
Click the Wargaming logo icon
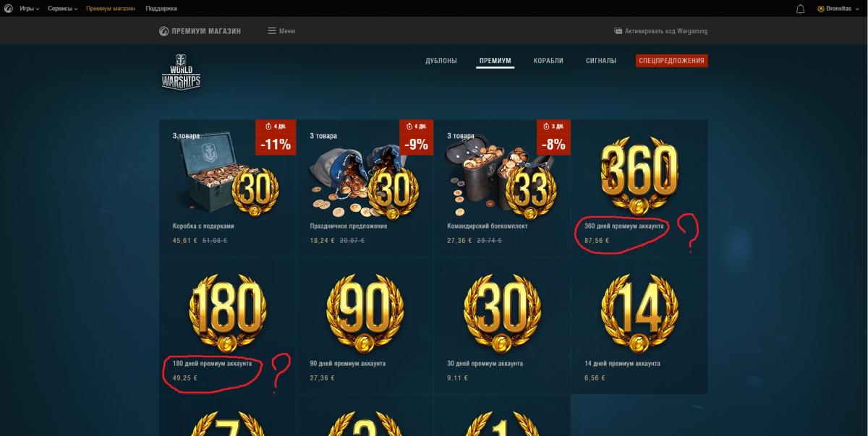point(8,9)
